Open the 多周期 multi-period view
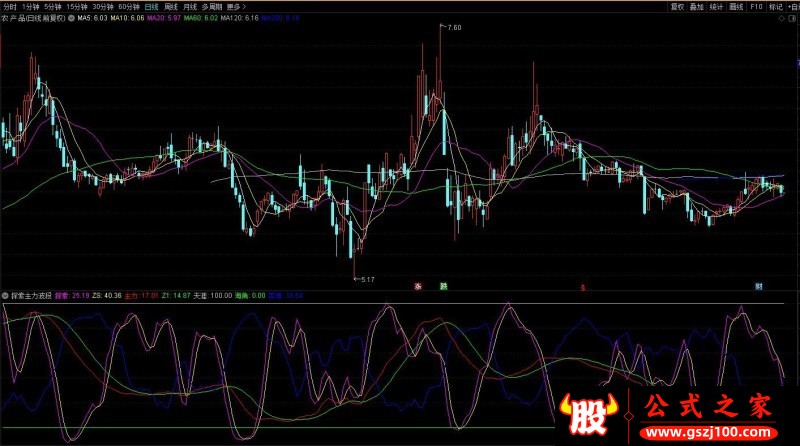The width and height of the screenshot is (800, 446). (x=212, y=7)
